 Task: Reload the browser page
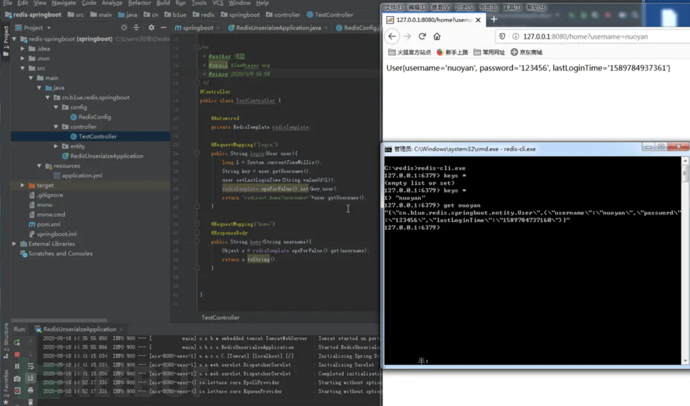pyautogui.click(x=421, y=36)
